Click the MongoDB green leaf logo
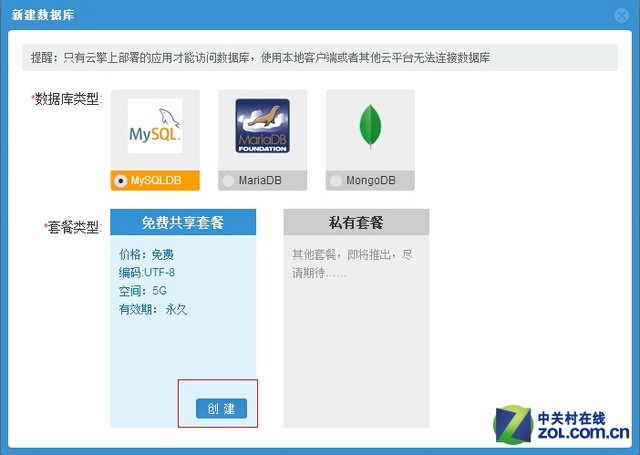Viewport: 640px width, 455px height. coord(370,126)
